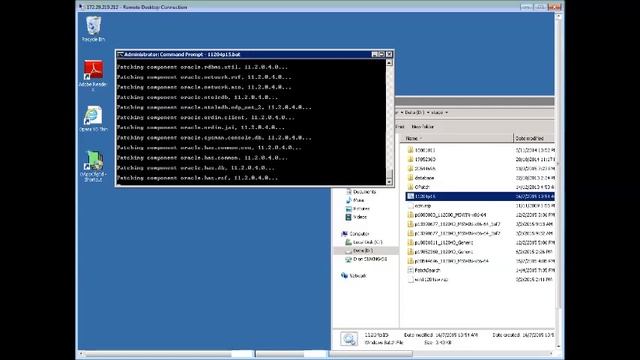Image resolution: width=640 pixels, height=360 pixels.
Task: Minimize the Remote Desktop Connection window
Action: (527, 7)
